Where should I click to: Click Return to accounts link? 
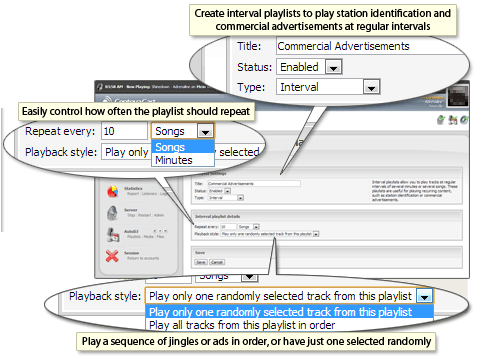click(143, 258)
